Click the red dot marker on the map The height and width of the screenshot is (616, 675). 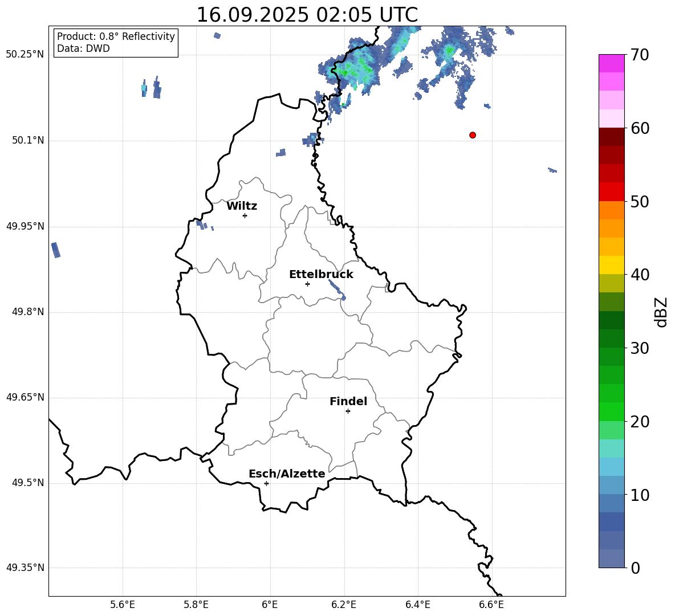[472, 135]
